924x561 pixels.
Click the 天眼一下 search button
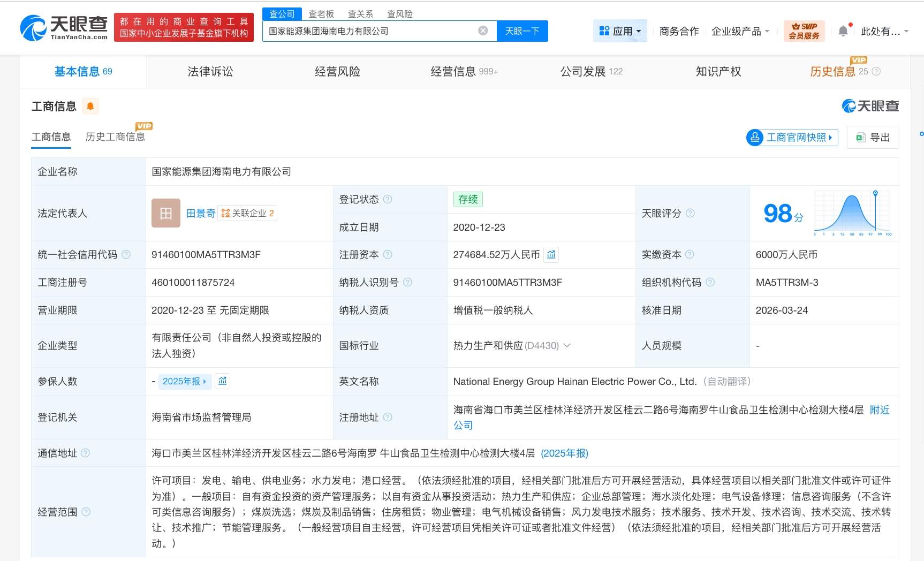(x=521, y=31)
